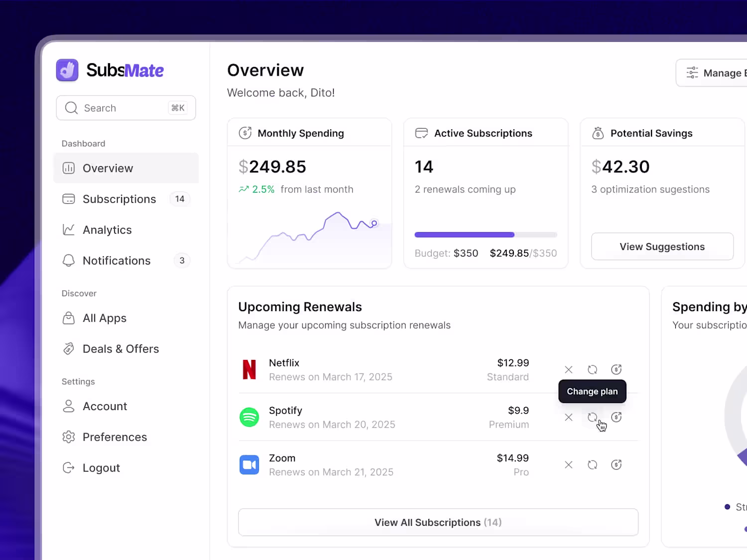
Task: Click '3 optimization sugestions' text
Action: 650,190
